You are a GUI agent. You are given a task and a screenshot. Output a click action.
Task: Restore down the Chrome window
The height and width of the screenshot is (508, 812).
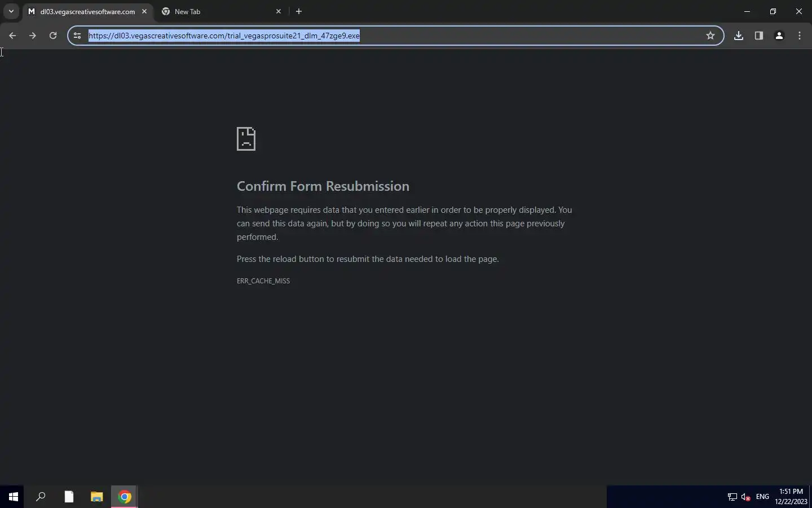pos(773,11)
